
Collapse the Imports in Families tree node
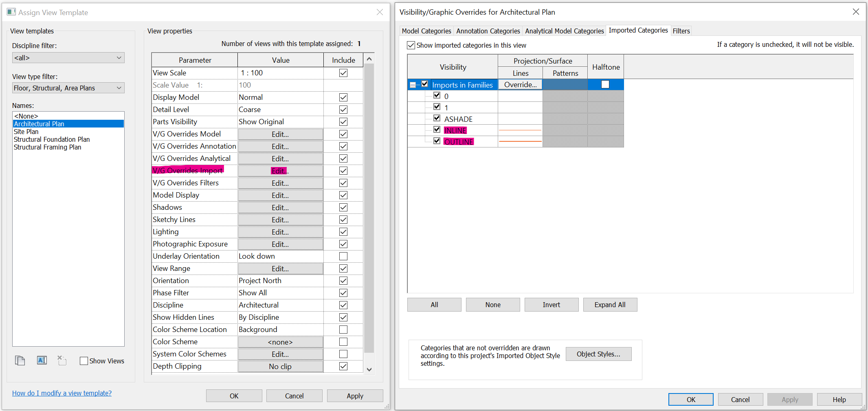click(x=413, y=85)
